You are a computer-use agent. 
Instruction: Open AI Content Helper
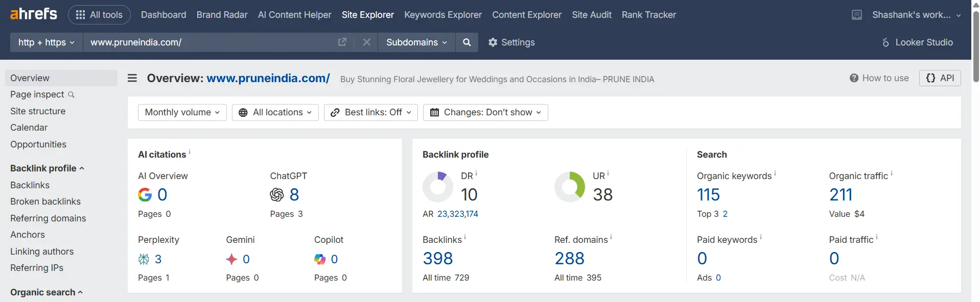[295, 15]
